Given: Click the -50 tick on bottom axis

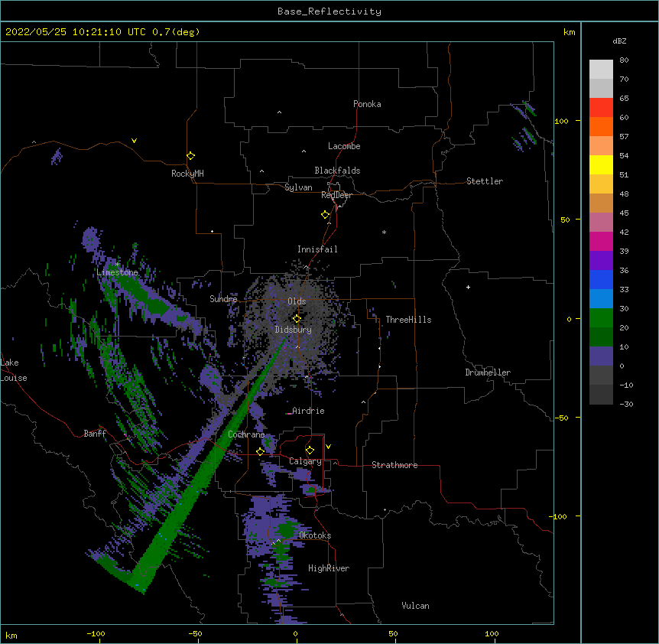Looking at the screenshot, I should point(195,633).
